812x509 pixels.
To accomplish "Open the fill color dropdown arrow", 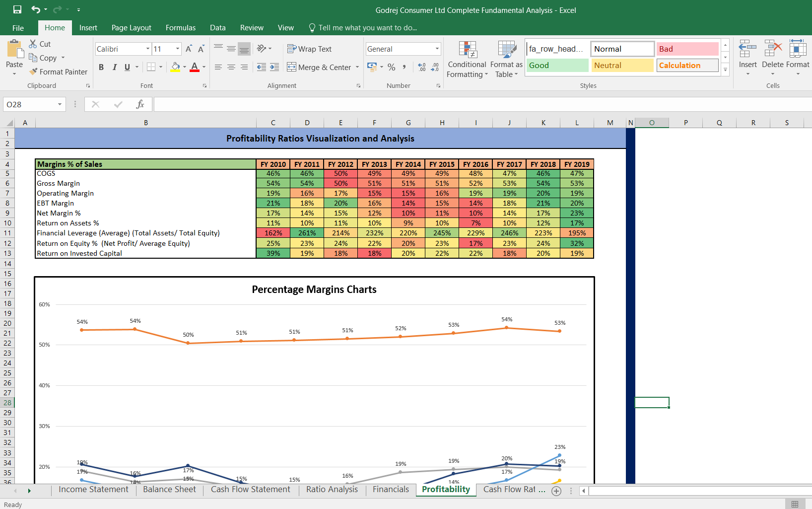I will (185, 67).
